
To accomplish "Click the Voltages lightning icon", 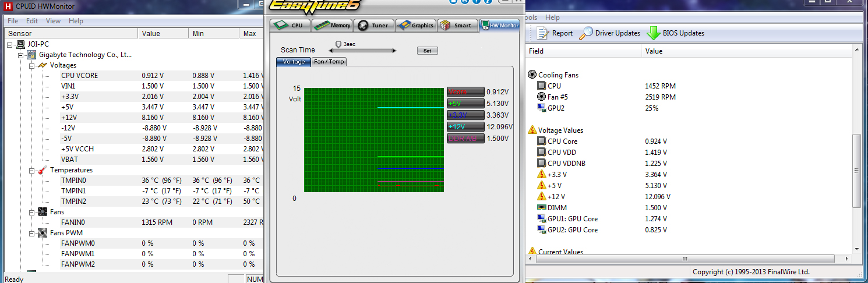I will (x=43, y=65).
